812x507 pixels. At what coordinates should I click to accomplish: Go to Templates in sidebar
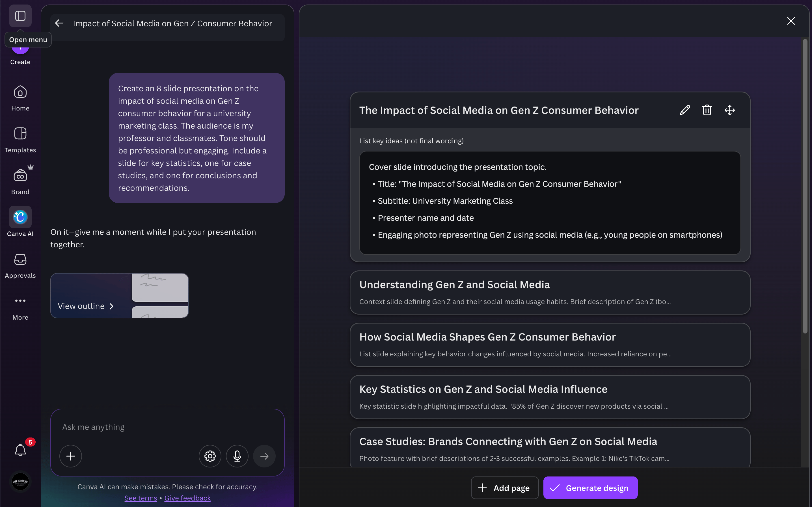pos(20,140)
